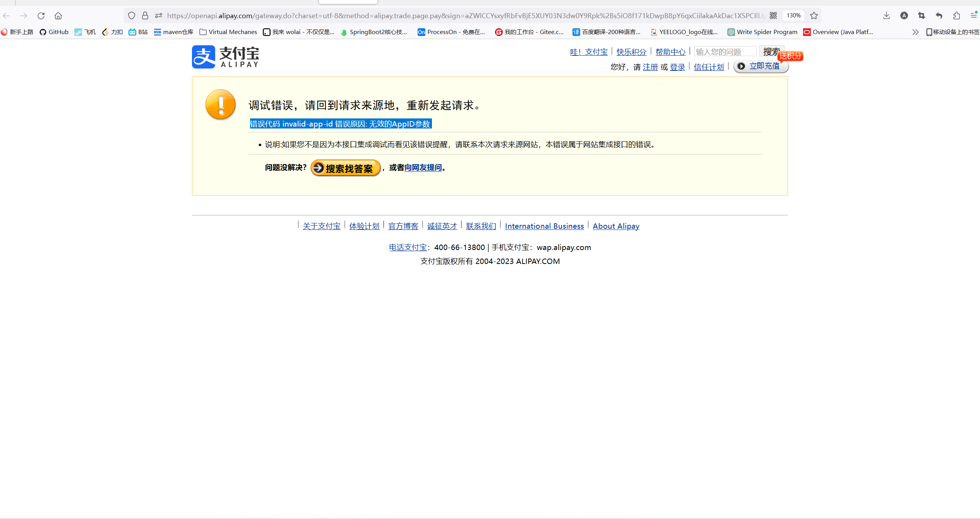Click the 登录 link
The height and width of the screenshot is (519, 980).
tap(677, 67)
